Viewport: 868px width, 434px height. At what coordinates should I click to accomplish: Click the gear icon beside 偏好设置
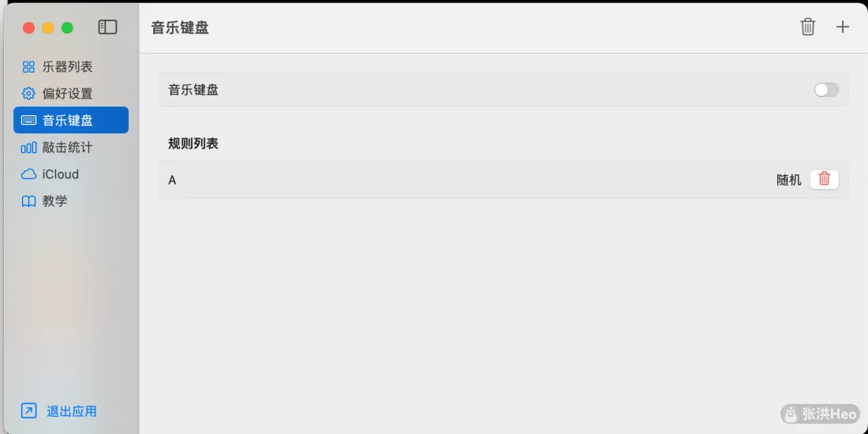click(x=28, y=93)
